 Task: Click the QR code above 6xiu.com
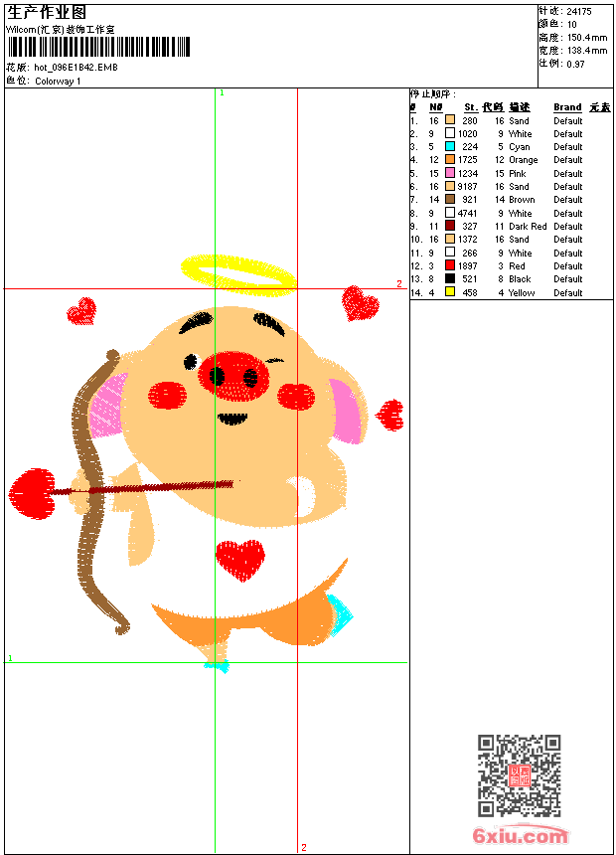click(x=520, y=775)
